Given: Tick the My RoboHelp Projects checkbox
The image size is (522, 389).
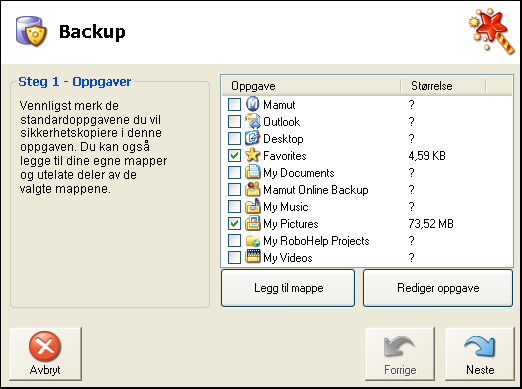Looking at the screenshot, I should (x=234, y=241).
